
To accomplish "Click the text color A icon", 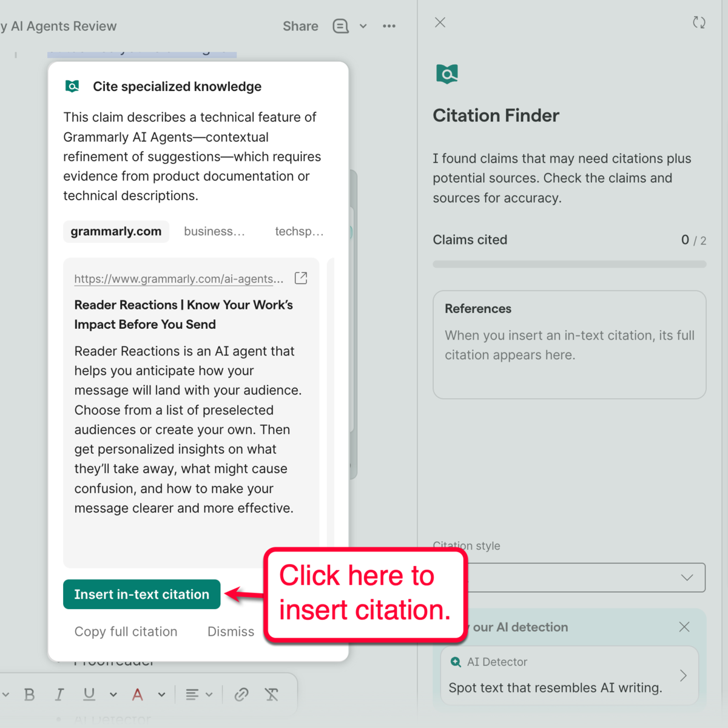I will click(x=138, y=695).
